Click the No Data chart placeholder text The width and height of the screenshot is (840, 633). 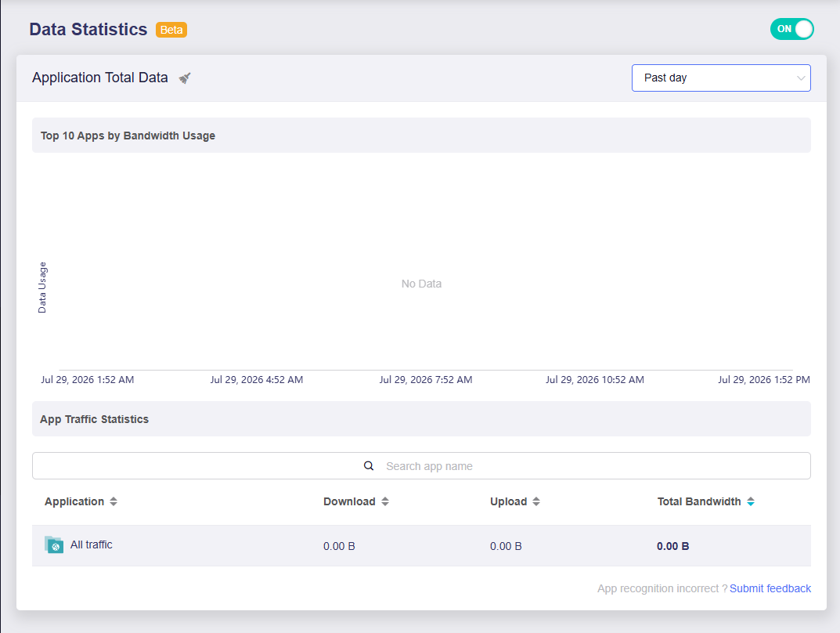click(422, 284)
